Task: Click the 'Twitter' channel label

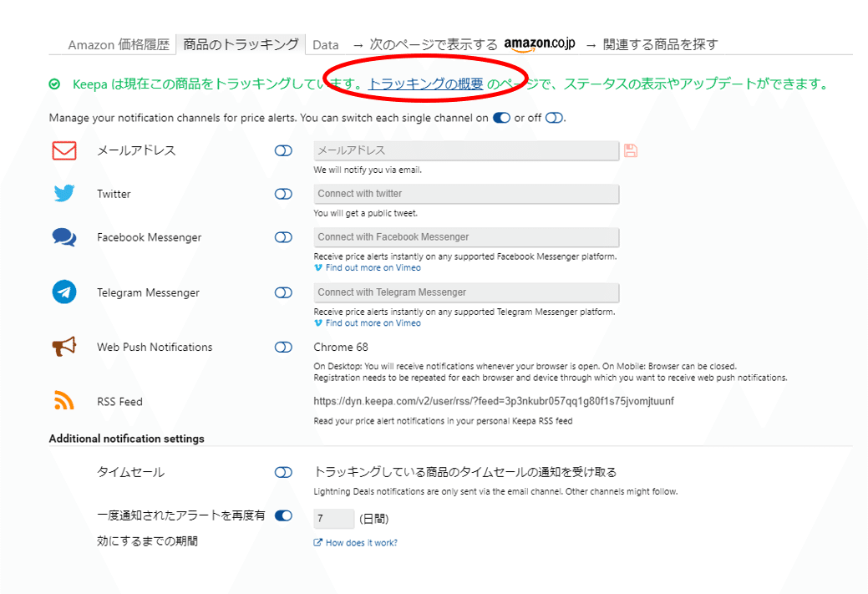Action: point(114,194)
